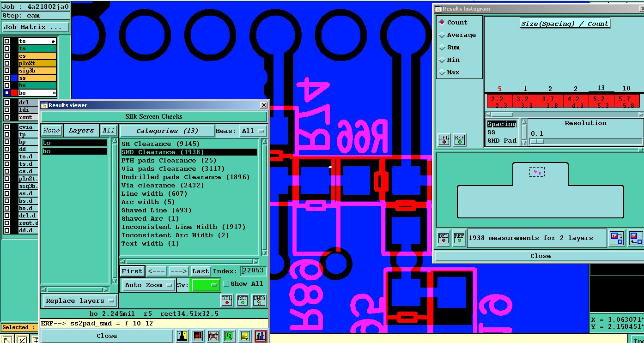Toggle visibility checkbox for layer ss
Image resolution: width=644 pixels, height=343 pixels.
tap(7, 78)
